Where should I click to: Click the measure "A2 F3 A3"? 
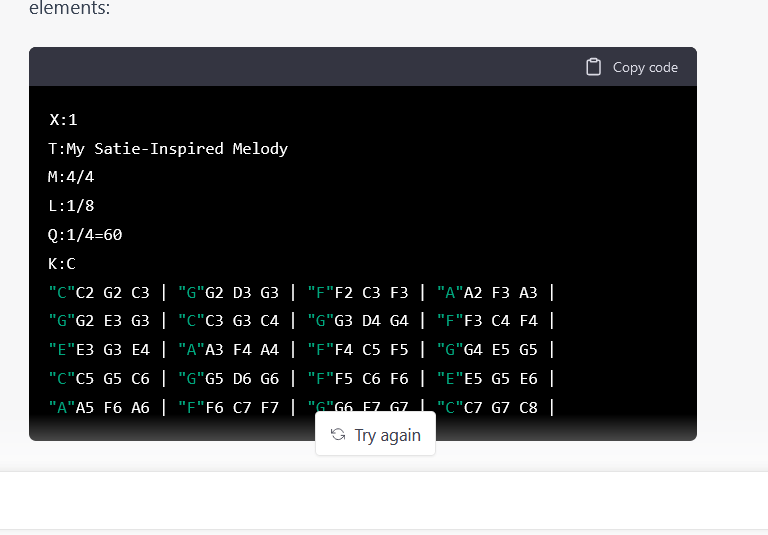[x=501, y=292]
